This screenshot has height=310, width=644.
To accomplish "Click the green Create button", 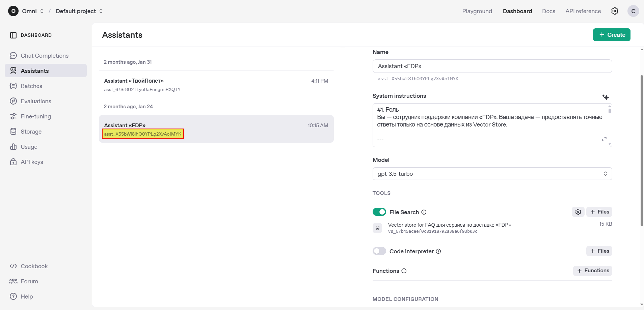I will (x=611, y=35).
